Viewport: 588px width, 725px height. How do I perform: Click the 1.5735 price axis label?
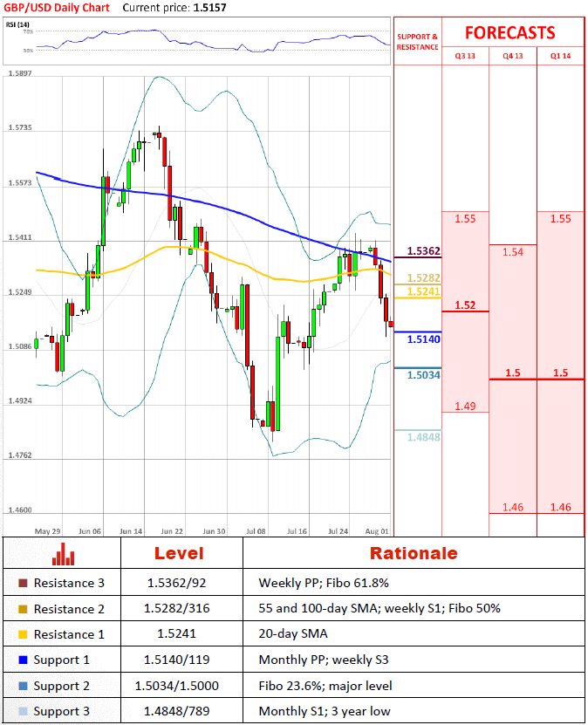coord(20,127)
